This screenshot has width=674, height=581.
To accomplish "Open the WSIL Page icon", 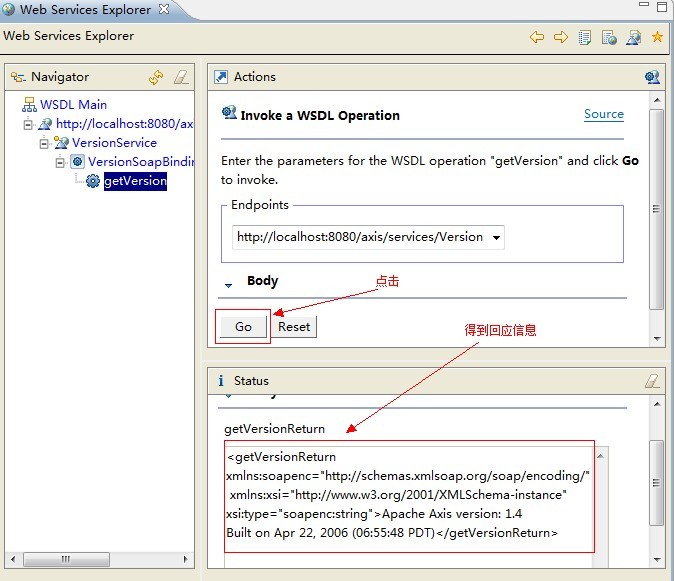I will pyautogui.click(x=609, y=38).
